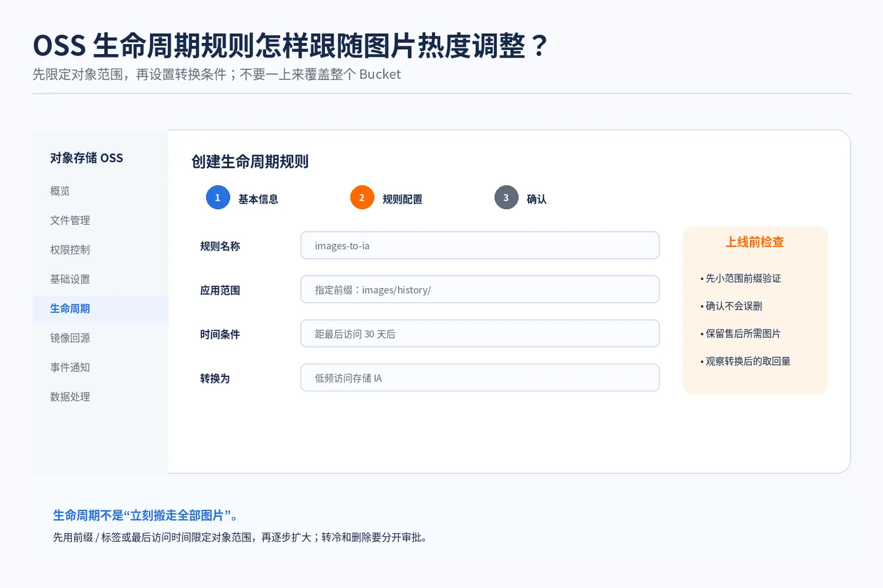This screenshot has height=588, width=883.
Task: Open 数据处理 in the sidebar
Action: click(70, 397)
